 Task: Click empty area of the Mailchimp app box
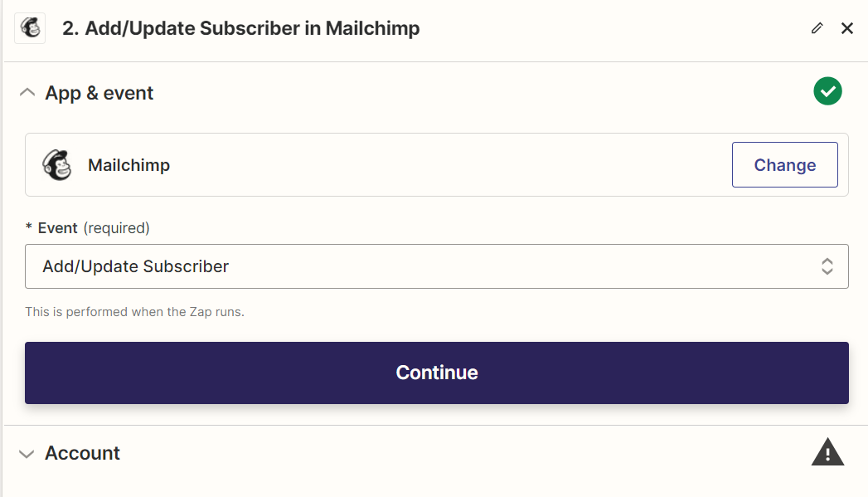tap(443, 165)
